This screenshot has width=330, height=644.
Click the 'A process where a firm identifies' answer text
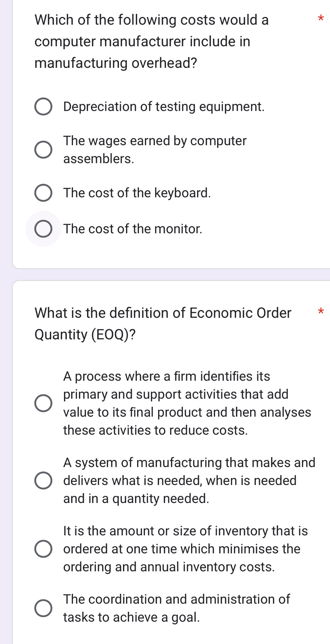click(x=167, y=376)
